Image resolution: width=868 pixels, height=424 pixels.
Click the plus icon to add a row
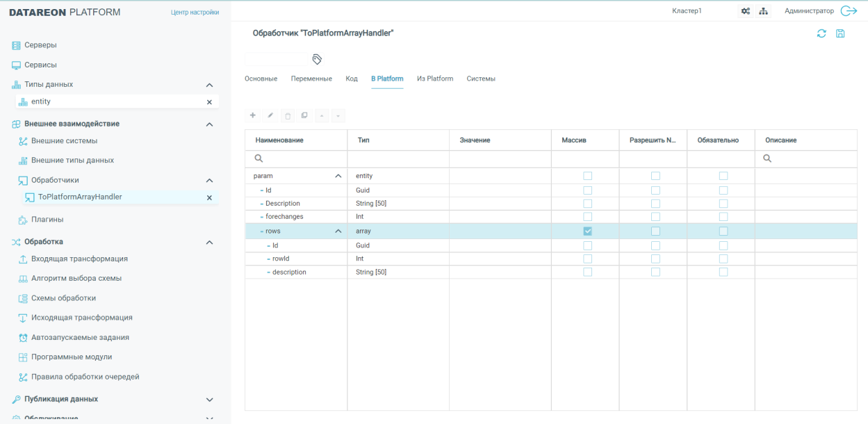(x=253, y=115)
